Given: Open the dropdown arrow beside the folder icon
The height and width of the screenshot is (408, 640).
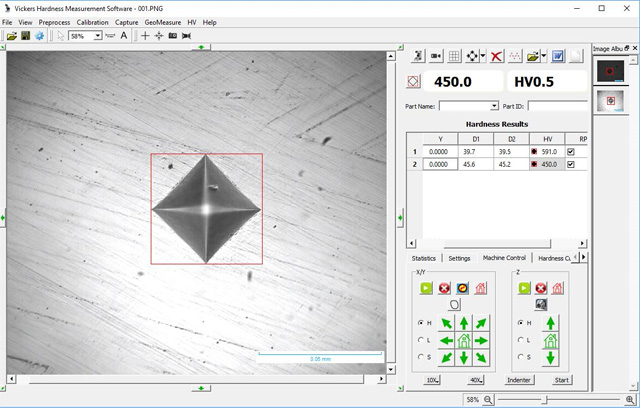Looking at the screenshot, I should point(544,57).
